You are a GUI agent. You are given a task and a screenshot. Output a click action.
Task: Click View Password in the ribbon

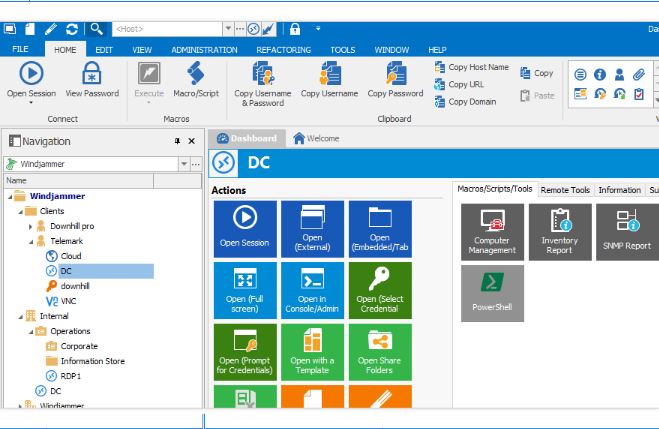92,80
